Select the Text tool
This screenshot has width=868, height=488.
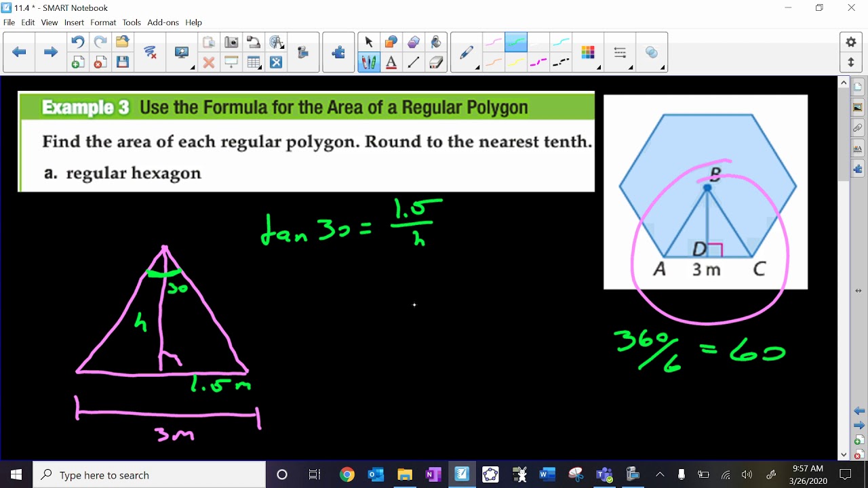point(391,62)
